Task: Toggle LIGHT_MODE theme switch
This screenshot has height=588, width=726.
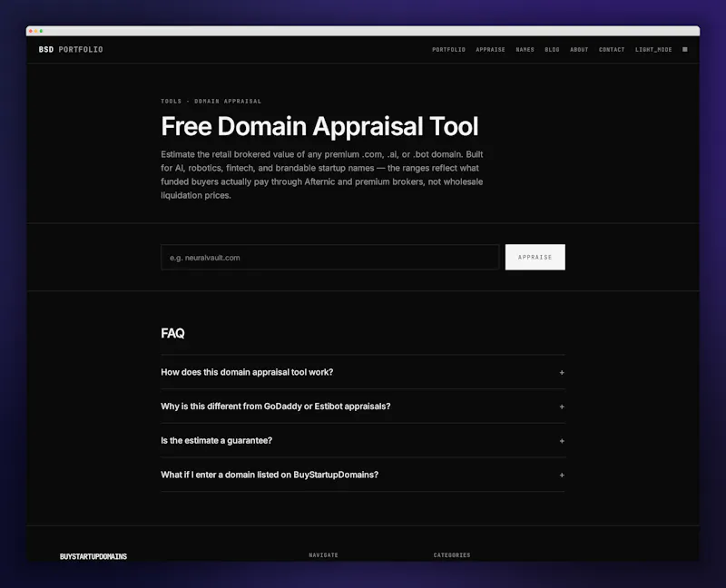Action: point(653,50)
